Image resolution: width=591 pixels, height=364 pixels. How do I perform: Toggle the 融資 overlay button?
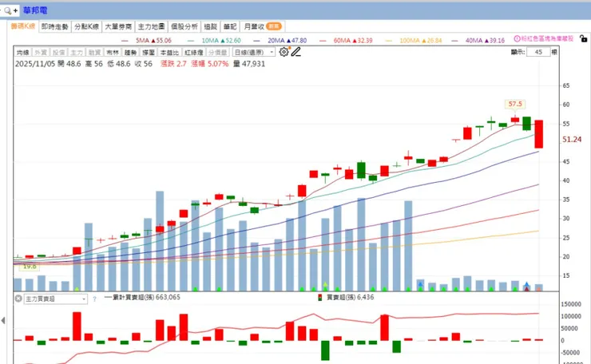[94, 53]
